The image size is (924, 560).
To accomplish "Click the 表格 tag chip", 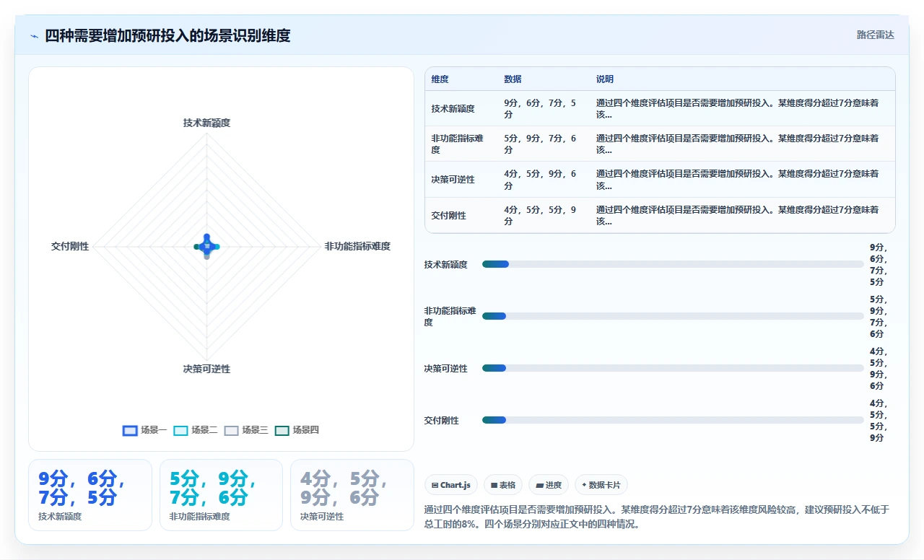I will pyautogui.click(x=503, y=485).
